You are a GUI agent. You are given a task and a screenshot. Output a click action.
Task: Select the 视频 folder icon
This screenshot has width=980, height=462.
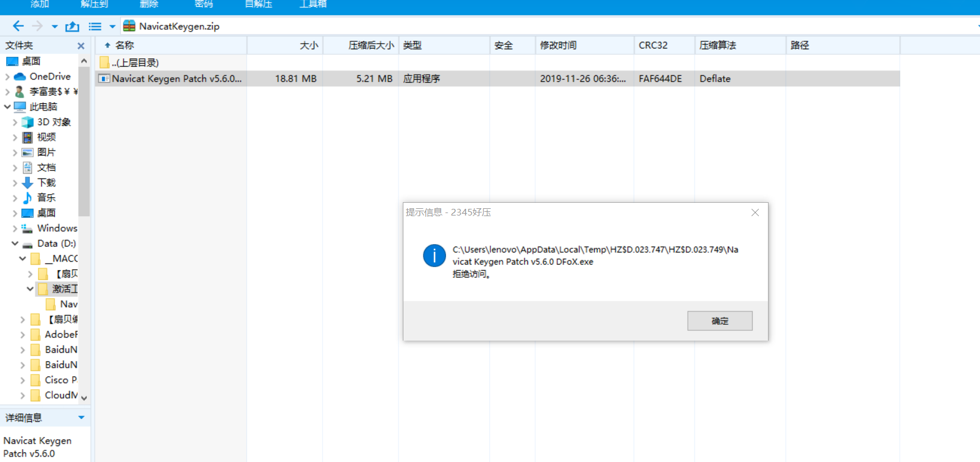pos(27,137)
